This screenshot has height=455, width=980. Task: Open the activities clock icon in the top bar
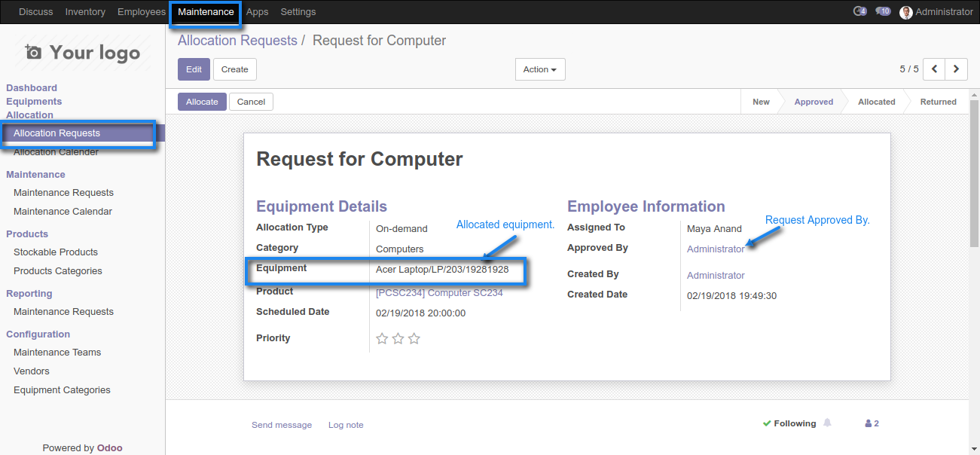click(859, 11)
